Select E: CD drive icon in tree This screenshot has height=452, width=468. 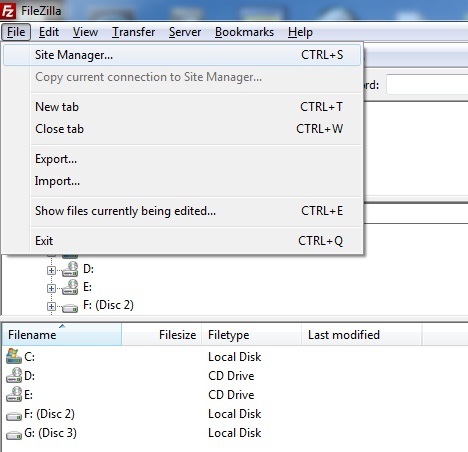[70, 287]
